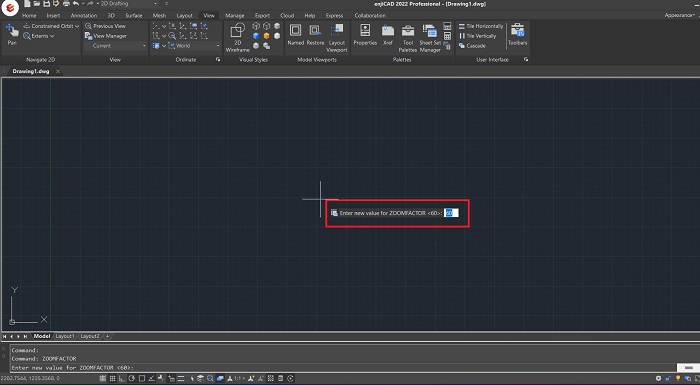Select the orange cube visual style
Viewport: 700px width, 385px height.
tap(266, 36)
